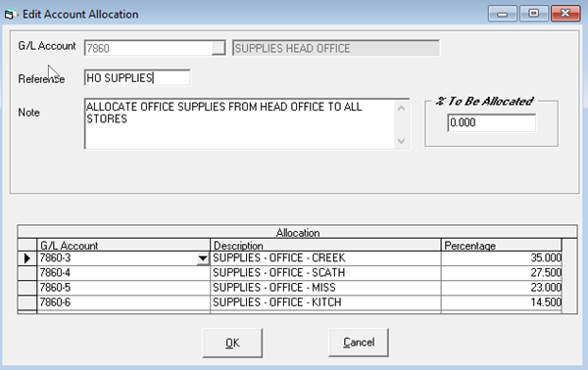Click the 14.500 percentage cell
Image resolution: width=588 pixels, height=370 pixels.
(502, 302)
